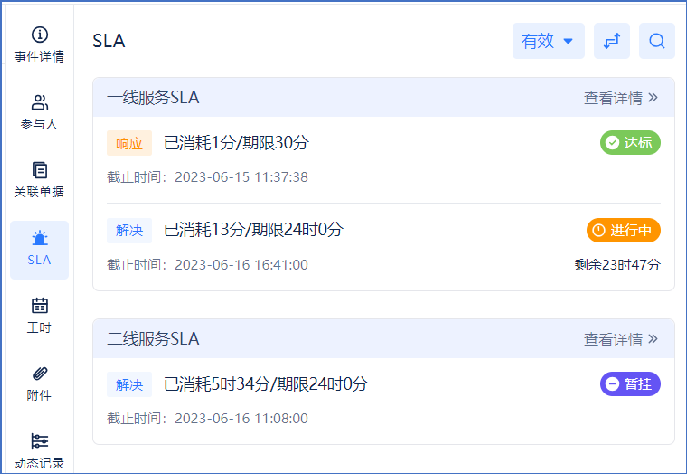The width and height of the screenshot is (687, 474).
Task: Open the 附件 paperclip icon
Action: click(x=40, y=374)
